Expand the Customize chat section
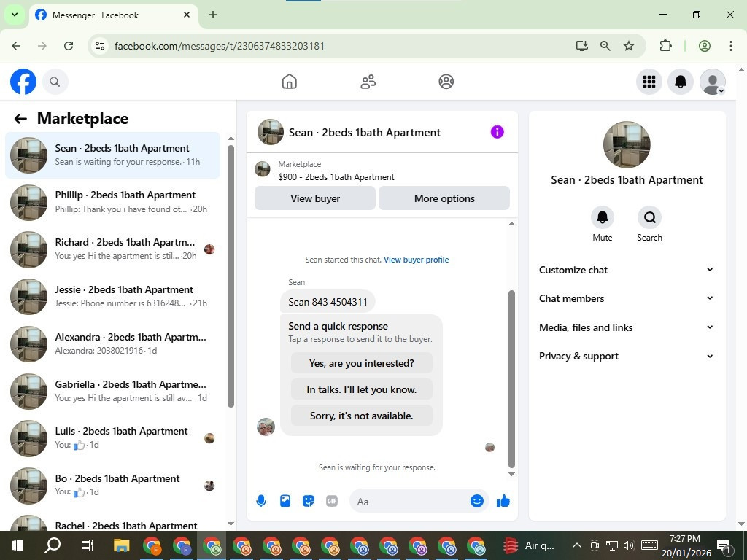Screen dimensions: 747x560 coord(627,270)
